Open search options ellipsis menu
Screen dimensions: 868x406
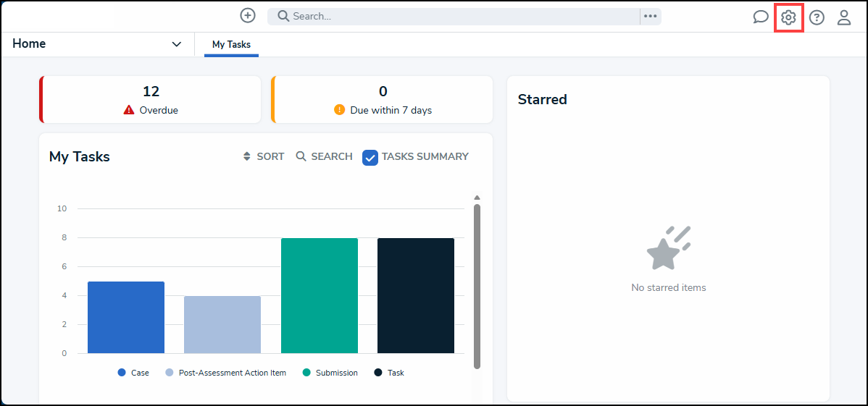(x=650, y=16)
